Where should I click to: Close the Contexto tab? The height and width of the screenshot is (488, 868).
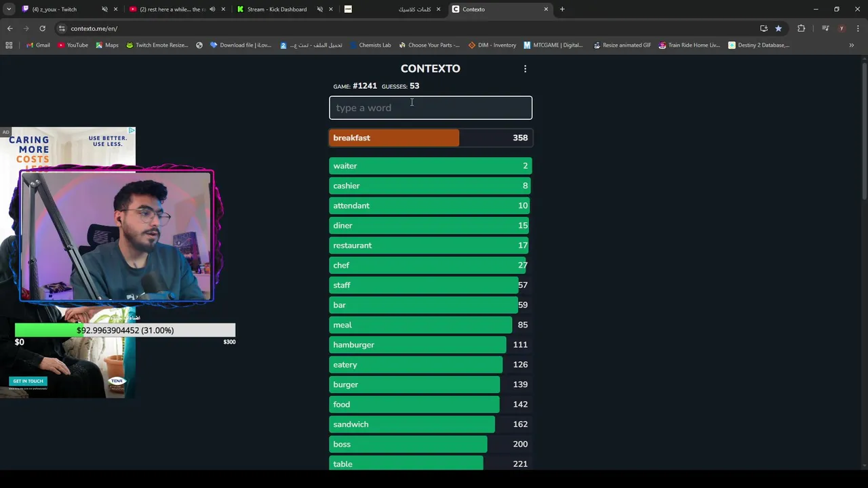pos(546,9)
